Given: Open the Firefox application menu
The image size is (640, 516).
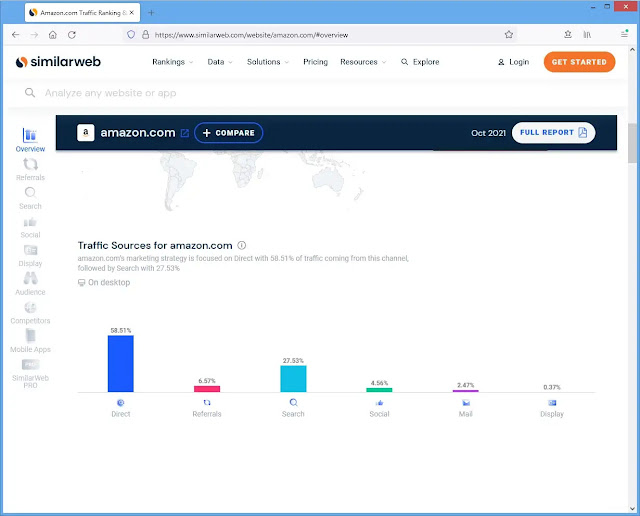Looking at the screenshot, I should point(624,34).
